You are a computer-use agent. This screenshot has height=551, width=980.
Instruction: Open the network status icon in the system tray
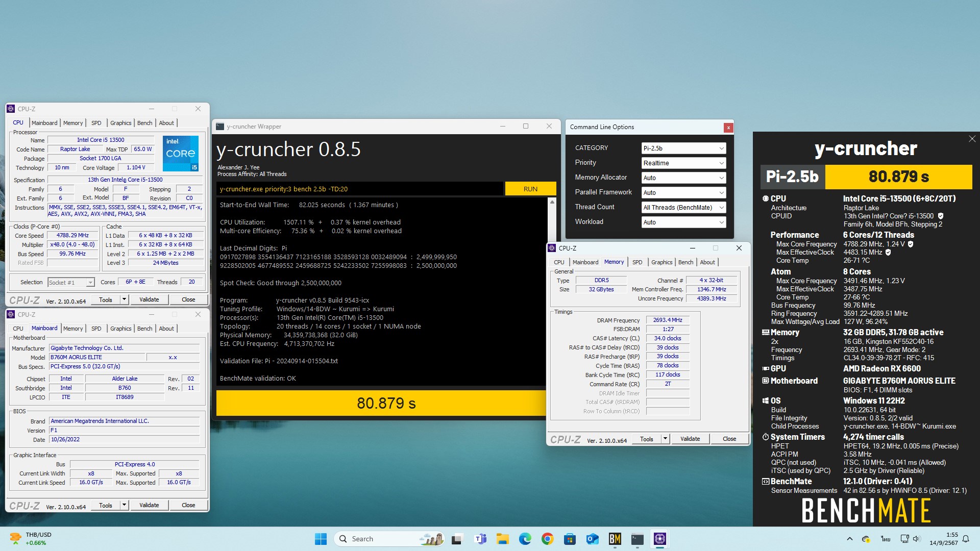pos(904,539)
